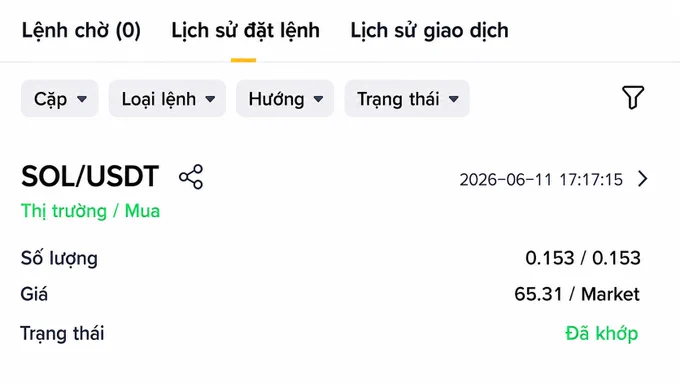Tap the Đã khớp status text
This screenshot has width=680, height=383.
coord(602,334)
